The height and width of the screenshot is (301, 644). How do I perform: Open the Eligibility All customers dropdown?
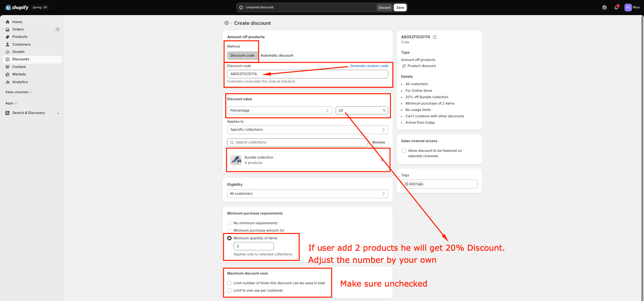pyautogui.click(x=307, y=194)
